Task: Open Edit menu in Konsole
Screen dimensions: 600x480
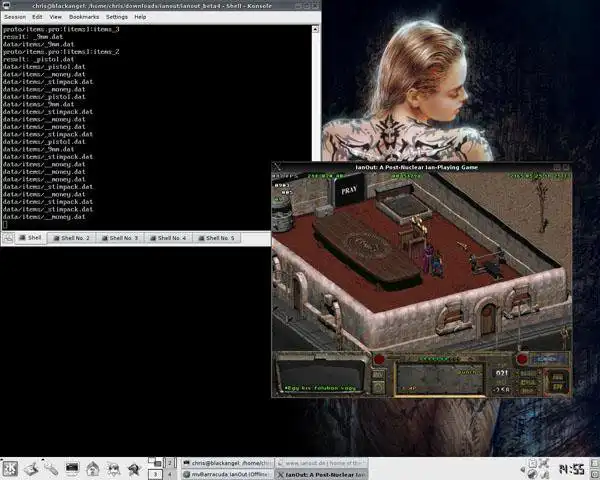Action: pos(37,17)
